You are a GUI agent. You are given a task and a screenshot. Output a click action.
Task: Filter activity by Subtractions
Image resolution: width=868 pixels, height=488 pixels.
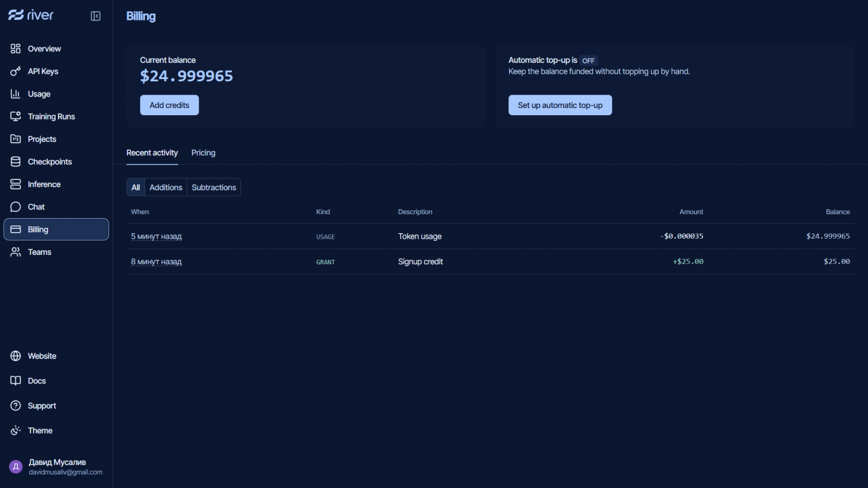(x=214, y=188)
